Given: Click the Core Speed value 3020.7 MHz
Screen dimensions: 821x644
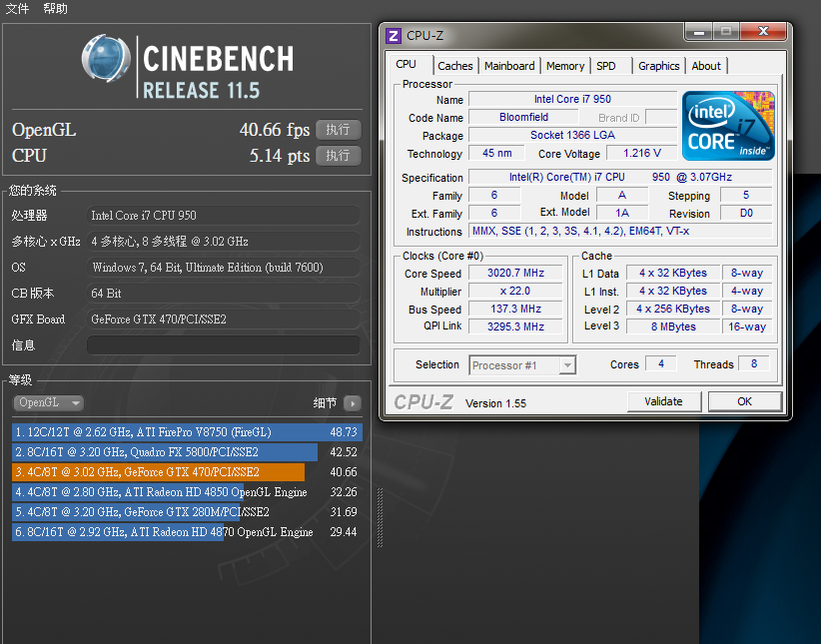Looking at the screenshot, I should [515, 273].
